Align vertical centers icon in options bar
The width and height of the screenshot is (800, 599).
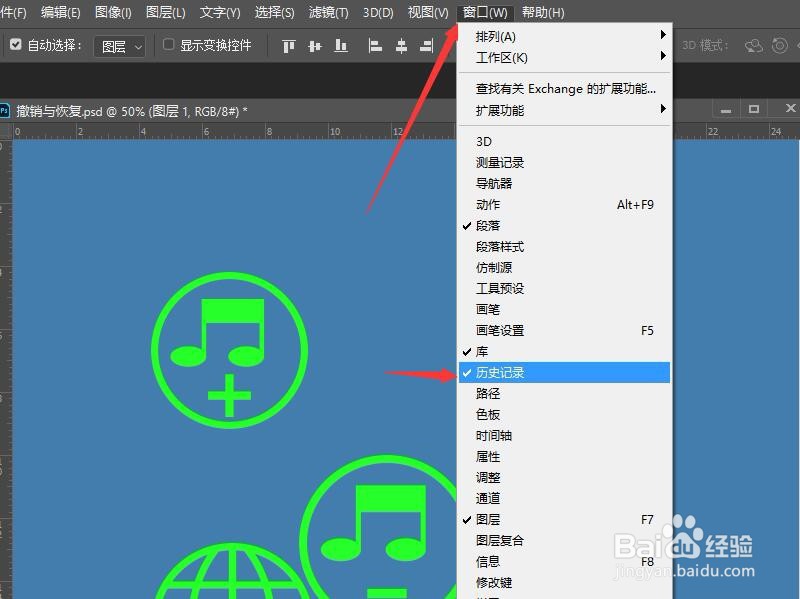click(315, 46)
